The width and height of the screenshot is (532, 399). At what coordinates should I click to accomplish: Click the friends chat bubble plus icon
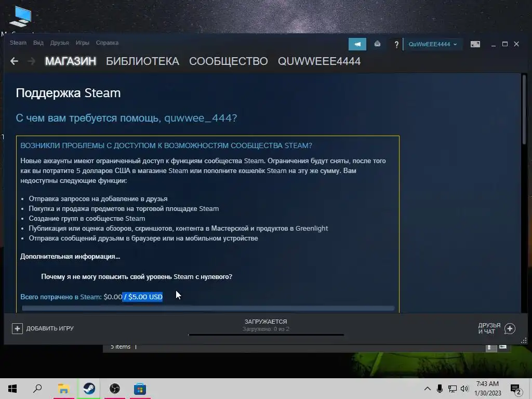click(510, 328)
